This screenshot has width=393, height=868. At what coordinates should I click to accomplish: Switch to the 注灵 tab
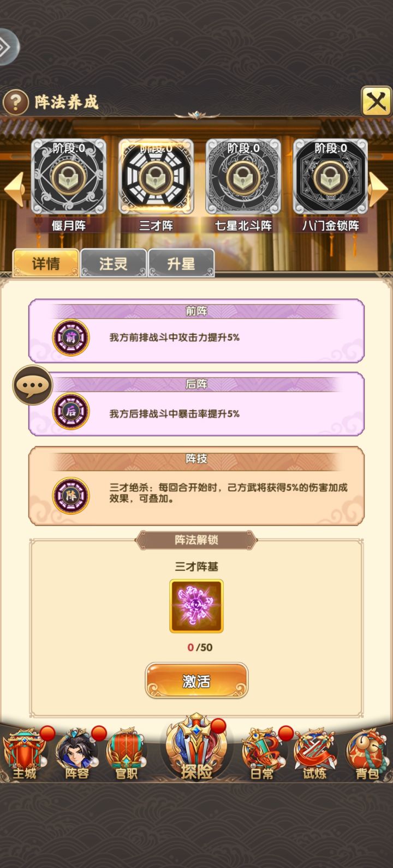pyautogui.click(x=114, y=263)
